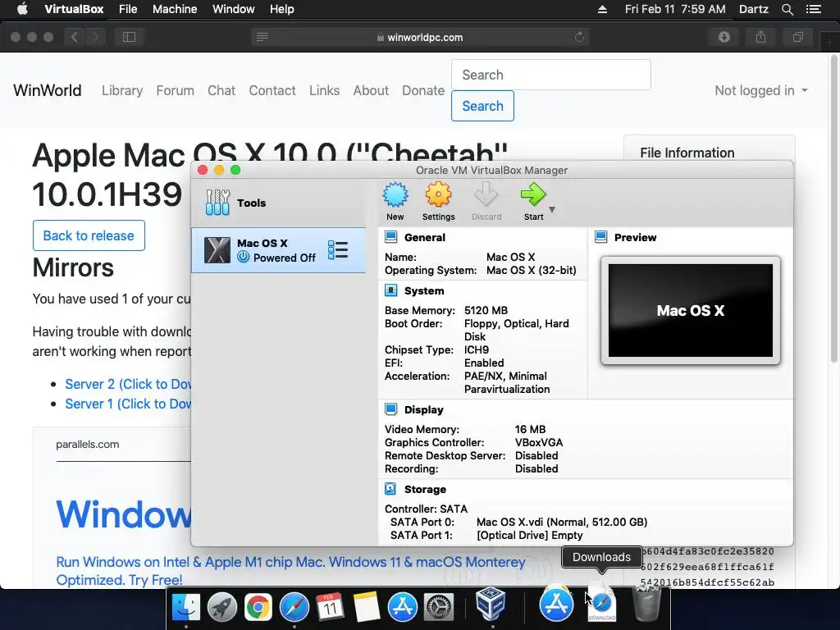This screenshot has height=630, width=840.
Task: Click the Safari share icon
Action: pyautogui.click(x=760, y=37)
